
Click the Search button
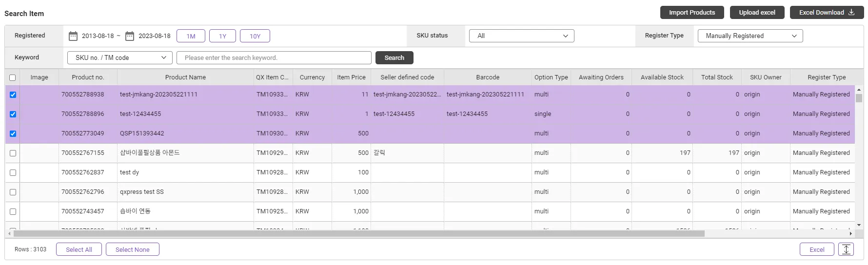[394, 57]
